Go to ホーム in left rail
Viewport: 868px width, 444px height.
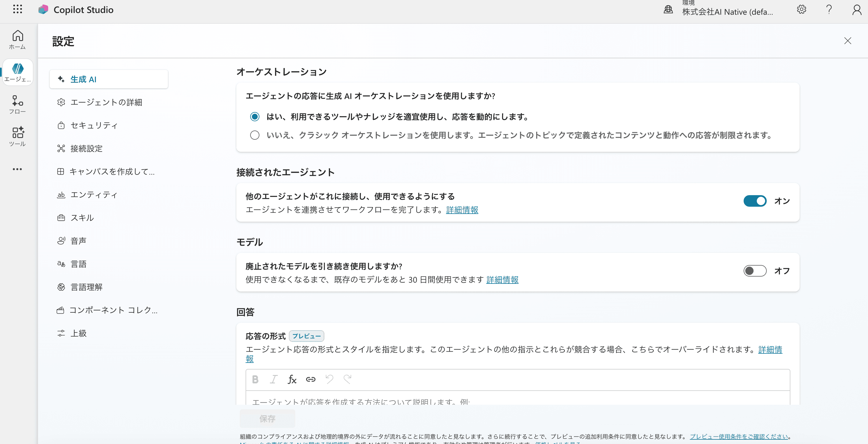pyautogui.click(x=18, y=40)
